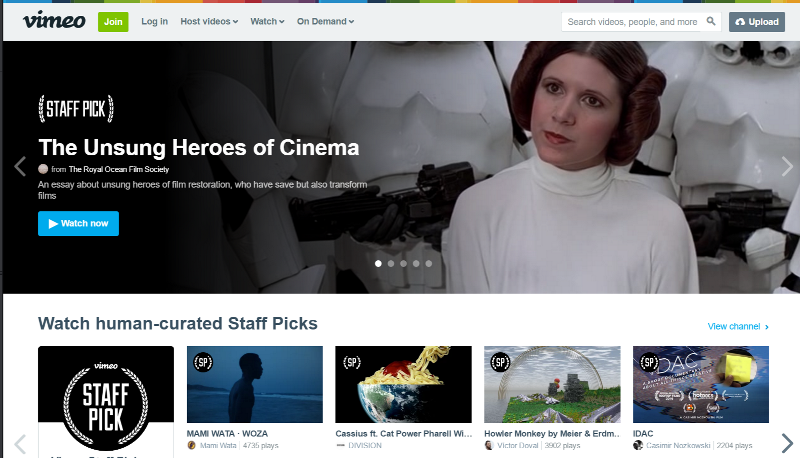Click SP badge on Howler Monkey thumbnail

click(501, 362)
